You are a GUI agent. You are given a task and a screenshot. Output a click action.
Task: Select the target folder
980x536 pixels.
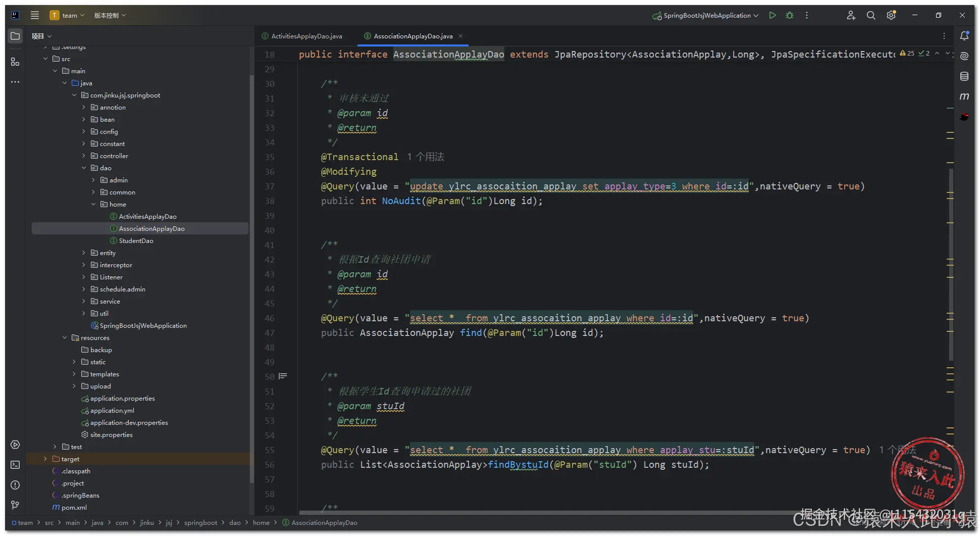(70, 459)
